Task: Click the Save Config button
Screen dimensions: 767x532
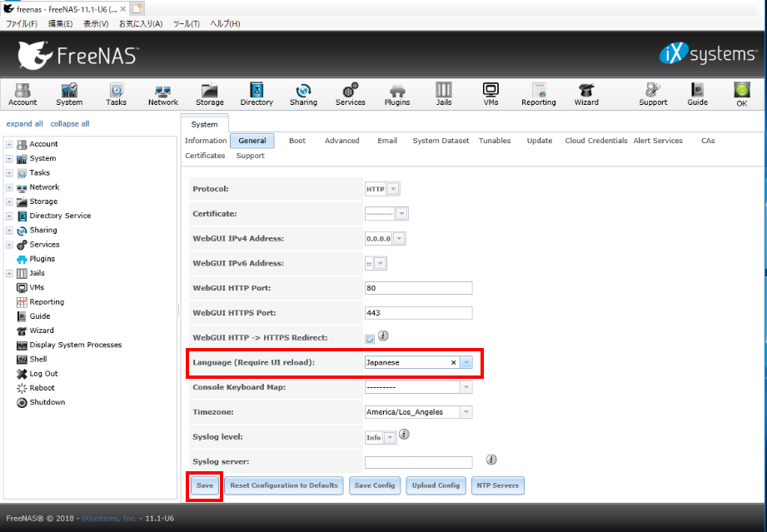Action: click(375, 485)
